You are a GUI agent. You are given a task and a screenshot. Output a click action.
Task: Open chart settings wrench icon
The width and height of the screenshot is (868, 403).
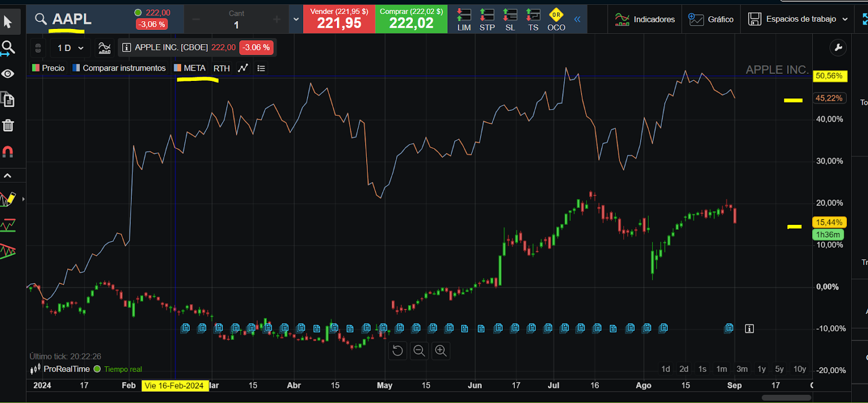pos(838,48)
